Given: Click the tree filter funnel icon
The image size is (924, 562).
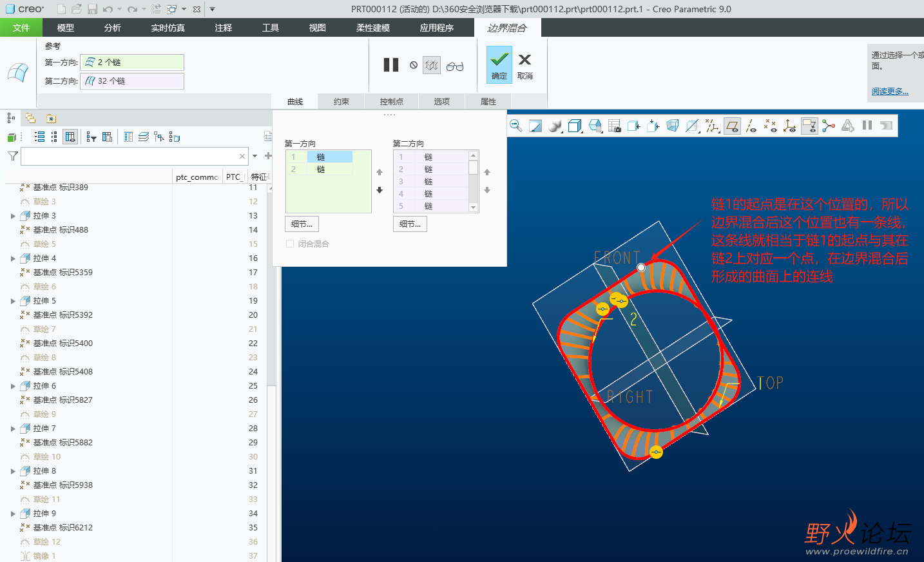Looking at the screenshot, I should pyautogui.click(x=12, y=156).
